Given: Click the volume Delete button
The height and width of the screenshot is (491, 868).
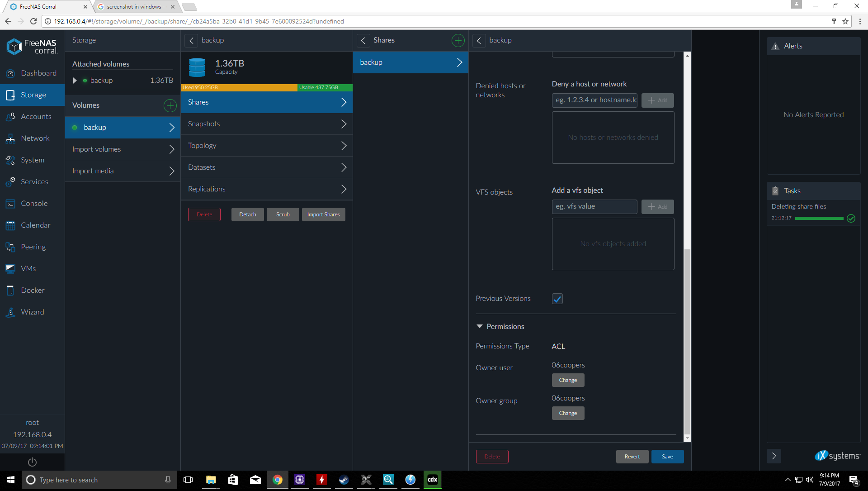Looking at the screenshot, I should click(204, 215).
